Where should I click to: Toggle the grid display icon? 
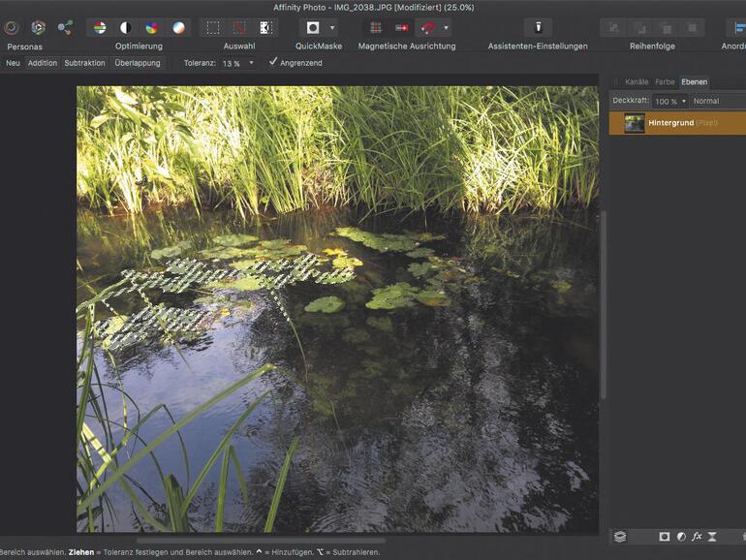[x=376, y=27]
